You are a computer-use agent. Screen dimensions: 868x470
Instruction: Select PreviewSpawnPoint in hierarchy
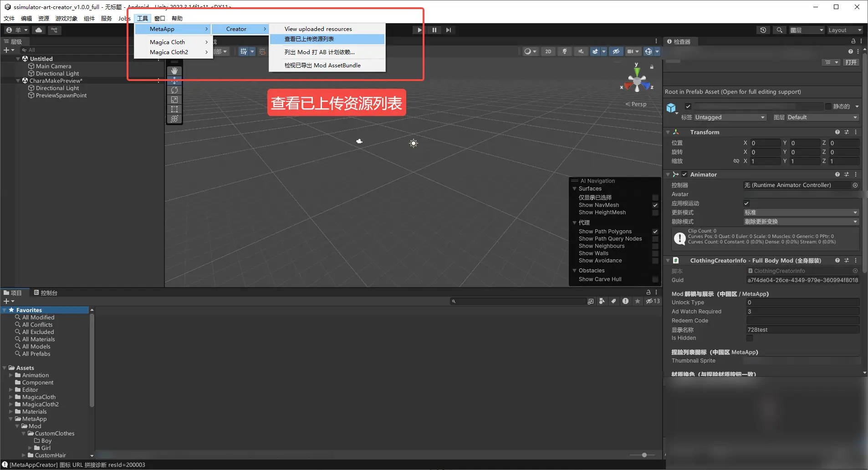tap(61, 96)
